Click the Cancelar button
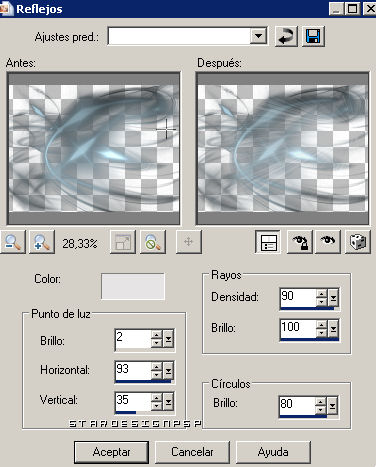 click(x=192, y=452)
